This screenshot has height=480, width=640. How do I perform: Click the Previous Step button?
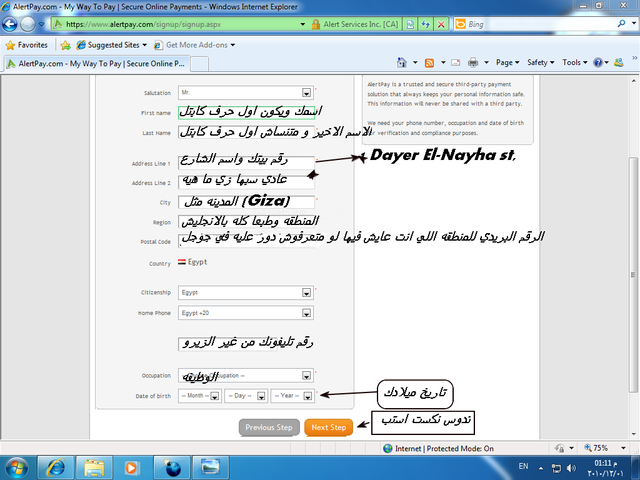point(269,428)
